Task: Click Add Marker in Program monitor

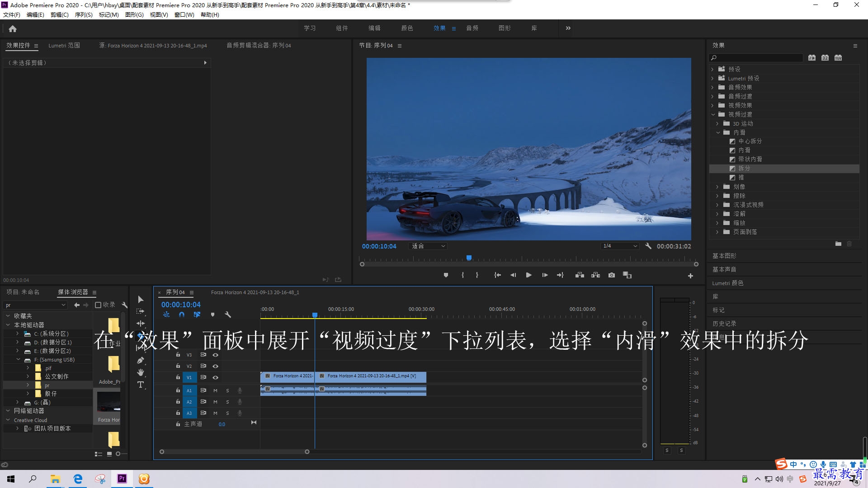Action: 446,275
